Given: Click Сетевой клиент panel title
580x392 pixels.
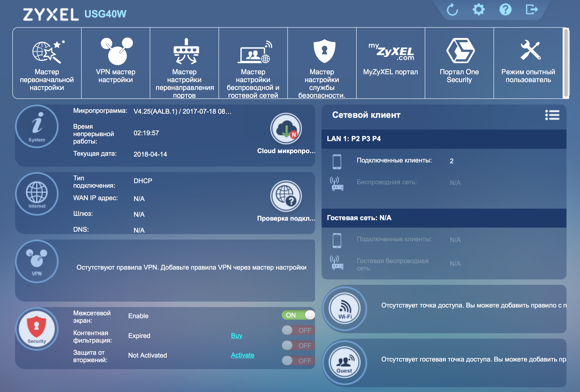Looking at the screenshot, I should click(x=366, y=115).
